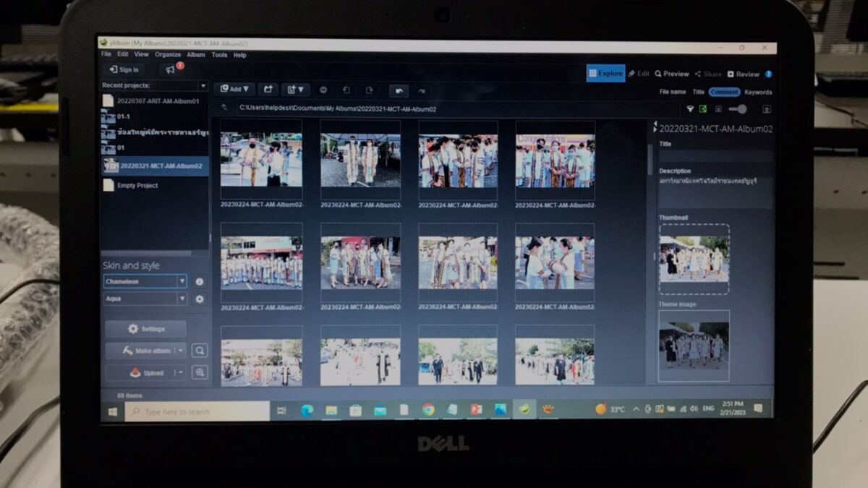Open File Explorer from taskbar
The width and height of the screenshot is (868, 488).
click(x=331, y=410)
